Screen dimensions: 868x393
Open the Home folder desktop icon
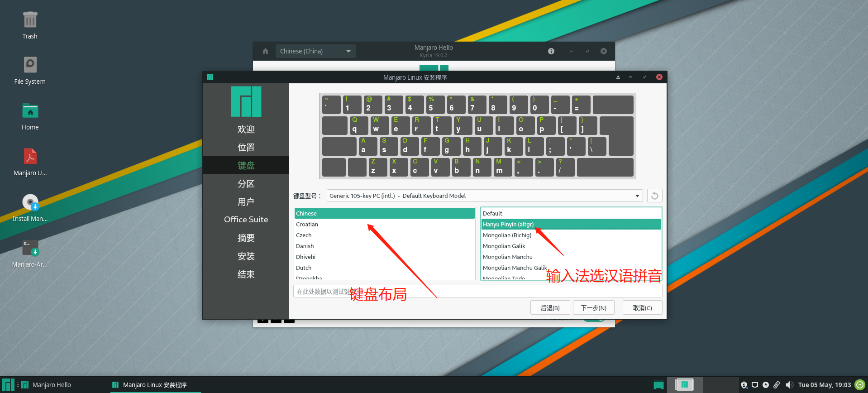[30, 110]
